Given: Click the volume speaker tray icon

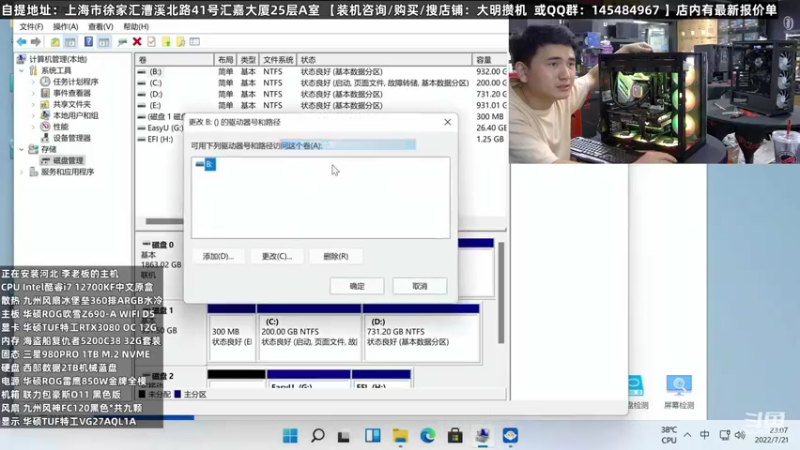Looking at the screenshot, I should pos(740,435).
